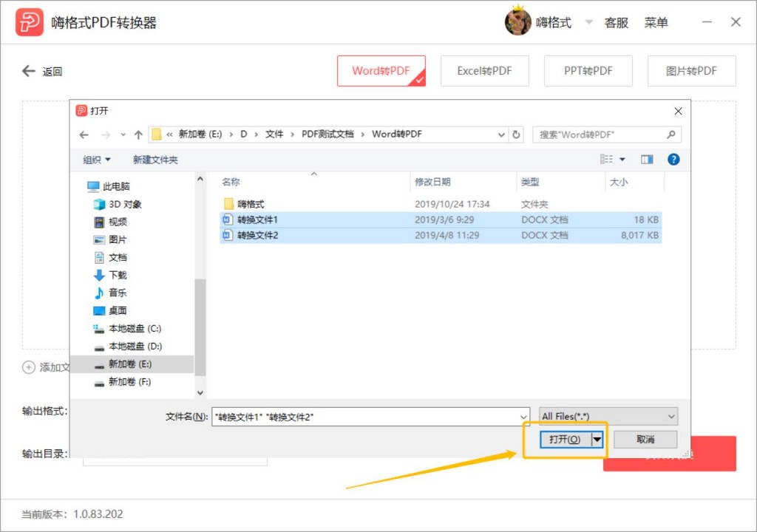
Task: Click the back navigation arrow in dialog
Action: [x=84, y=134]
